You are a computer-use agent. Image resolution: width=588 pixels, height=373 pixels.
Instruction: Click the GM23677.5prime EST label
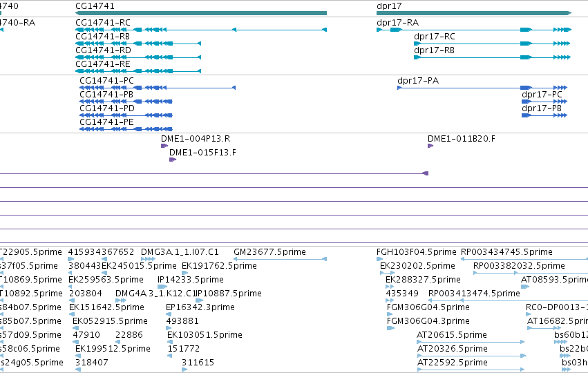point(269,252)
